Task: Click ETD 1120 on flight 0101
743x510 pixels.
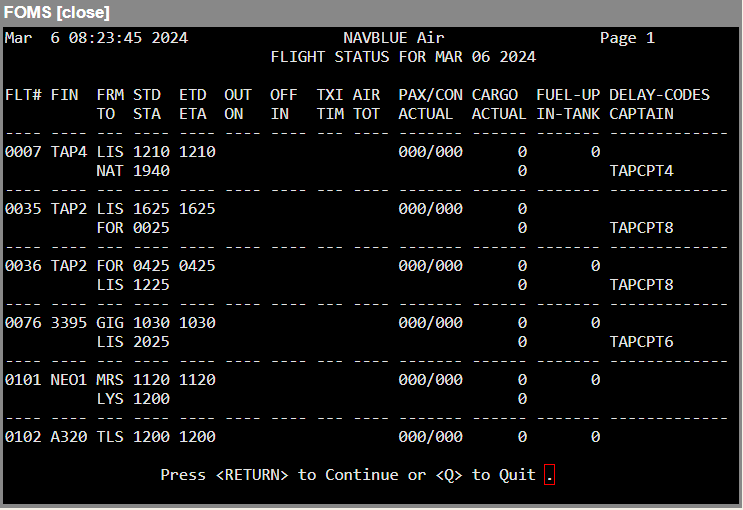Action: (x=197, y=380)
